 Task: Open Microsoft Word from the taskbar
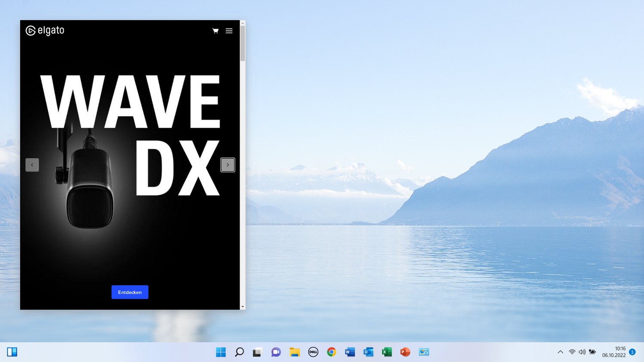click(350, 352)
